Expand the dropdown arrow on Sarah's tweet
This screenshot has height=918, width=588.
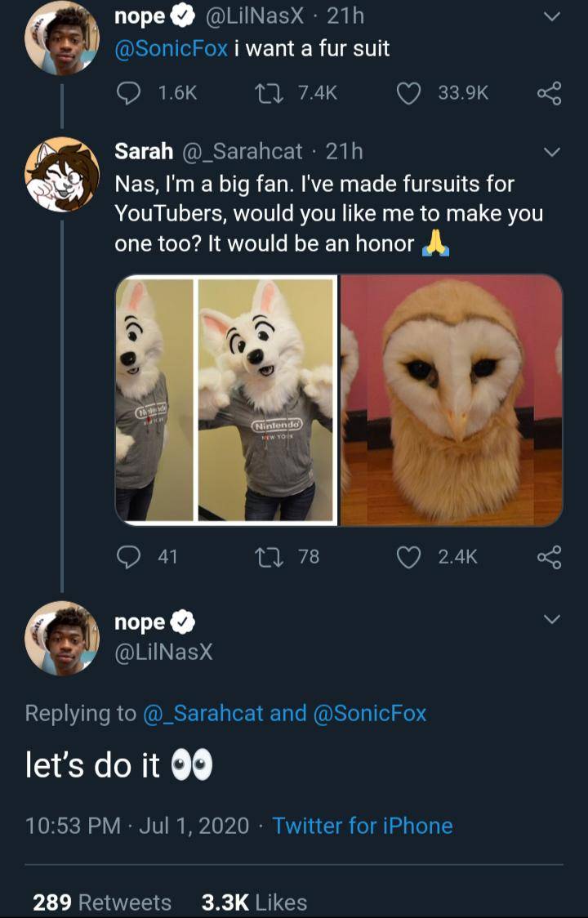click(x=552, y=153)
